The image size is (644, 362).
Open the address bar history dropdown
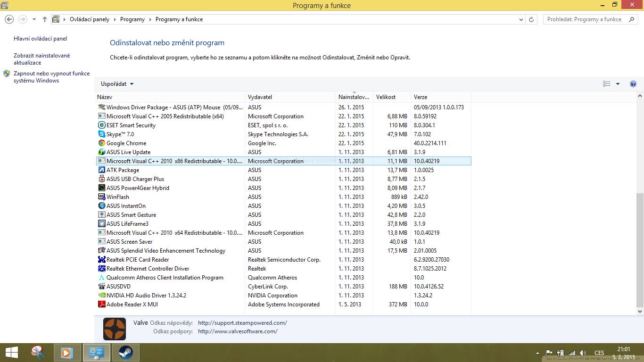pyautogui.click(x=521, y=19)
